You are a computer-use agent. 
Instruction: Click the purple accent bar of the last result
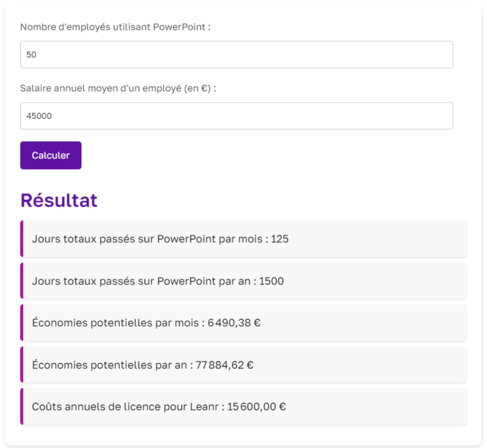pyautogui.click(x=22, y=406)
